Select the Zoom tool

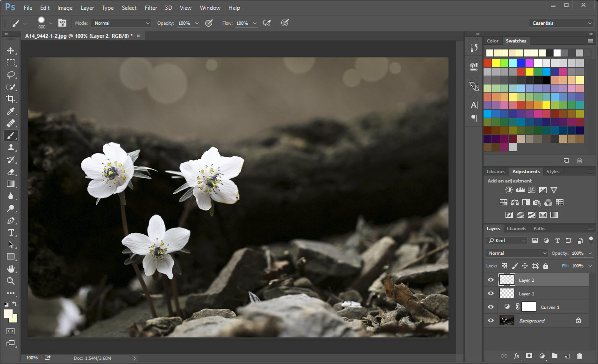(x=10, y=281)
